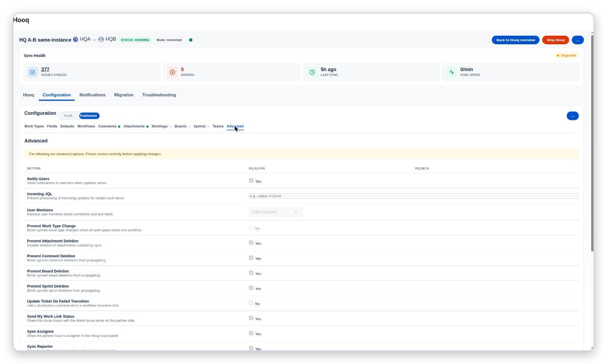The width and height of the screenshot is (607, 364).
Task: Click the red Errors icon
Action: point(172,72)
